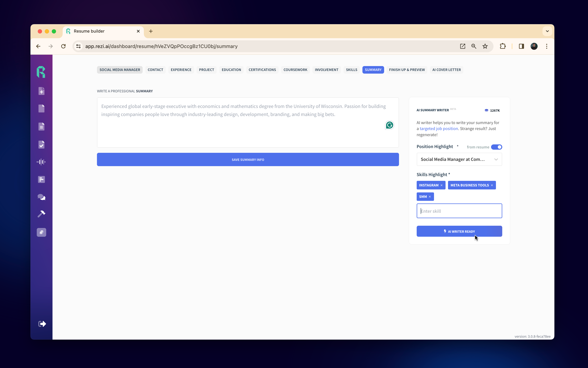Open the bar-list sidebar icon
The height and width of the screenshot is (368, 588).
click(41, 179)
